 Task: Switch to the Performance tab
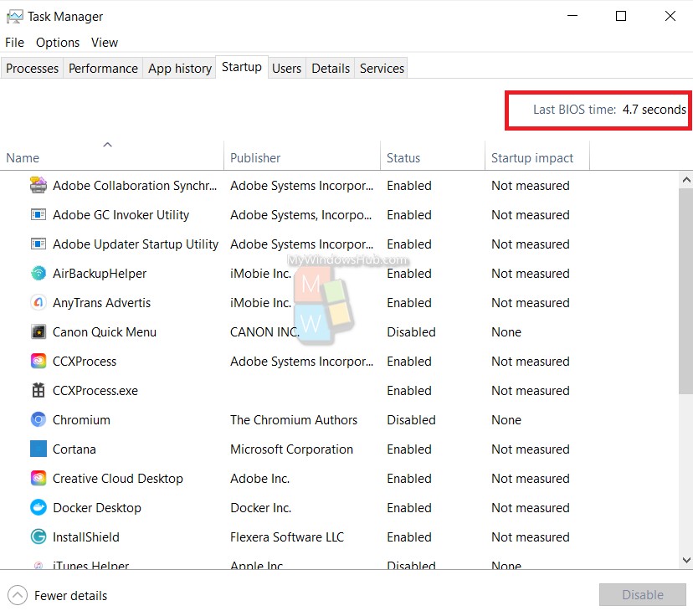point(104,69)
